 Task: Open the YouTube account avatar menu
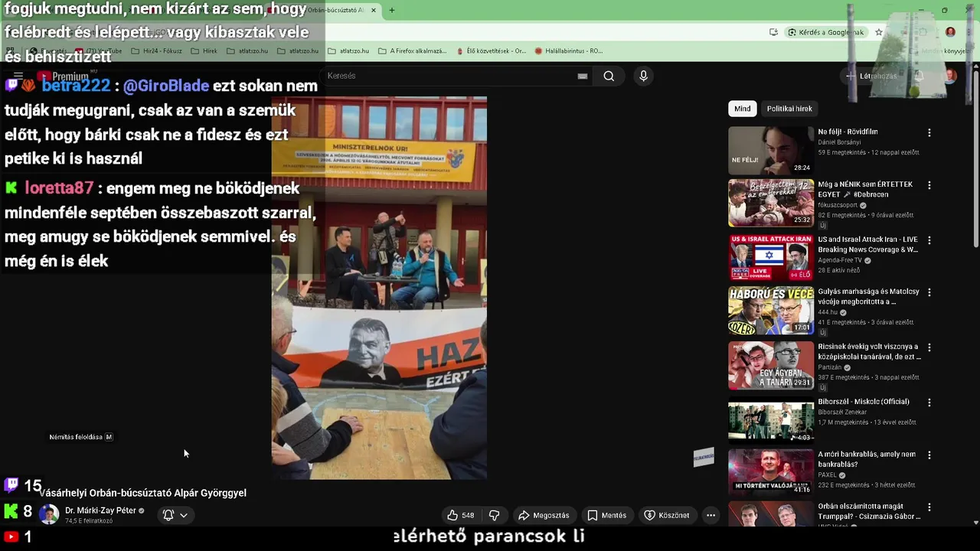click(x=950, y=76)
